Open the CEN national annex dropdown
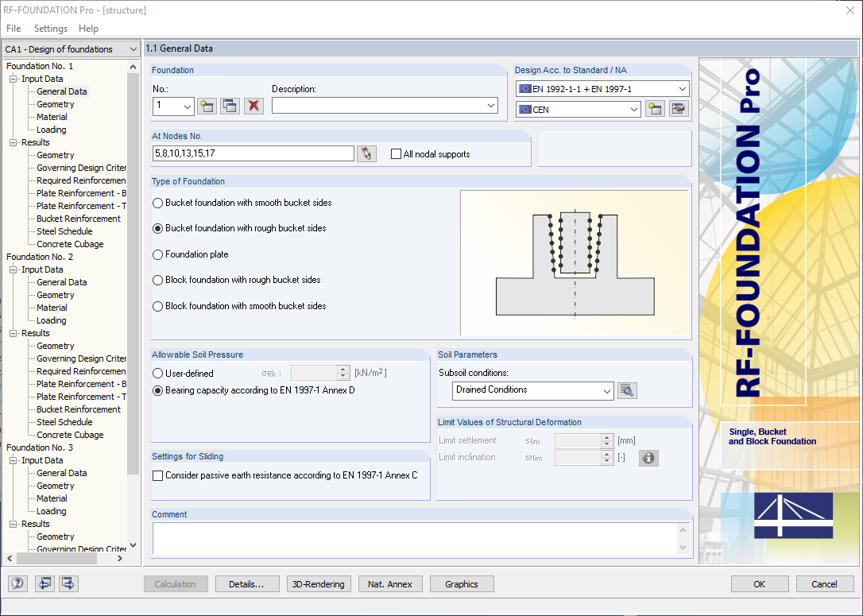 tap(634, 110)
